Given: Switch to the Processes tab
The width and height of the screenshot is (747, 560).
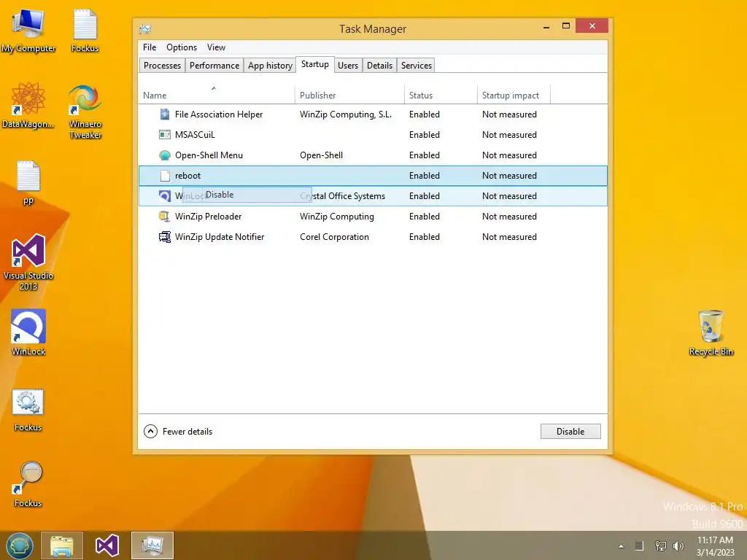Looking at the screenshot, I should click(x=163, y=65).
